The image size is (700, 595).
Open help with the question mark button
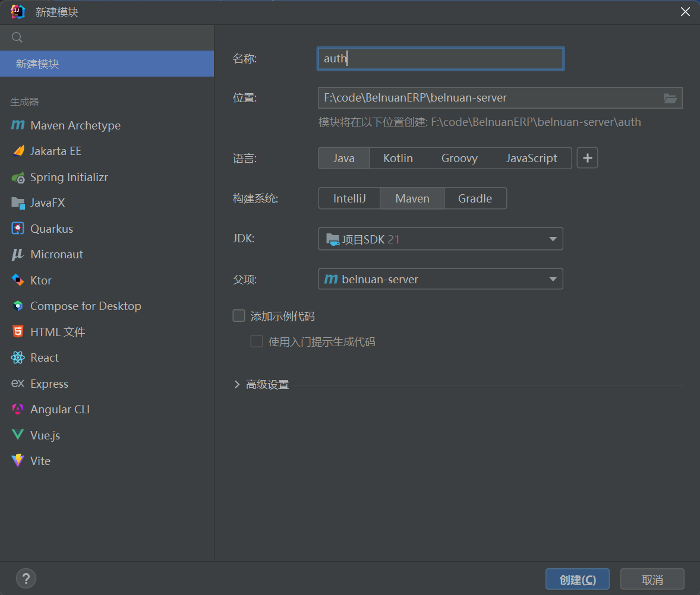pyautogui.click(x=26, y=578)
